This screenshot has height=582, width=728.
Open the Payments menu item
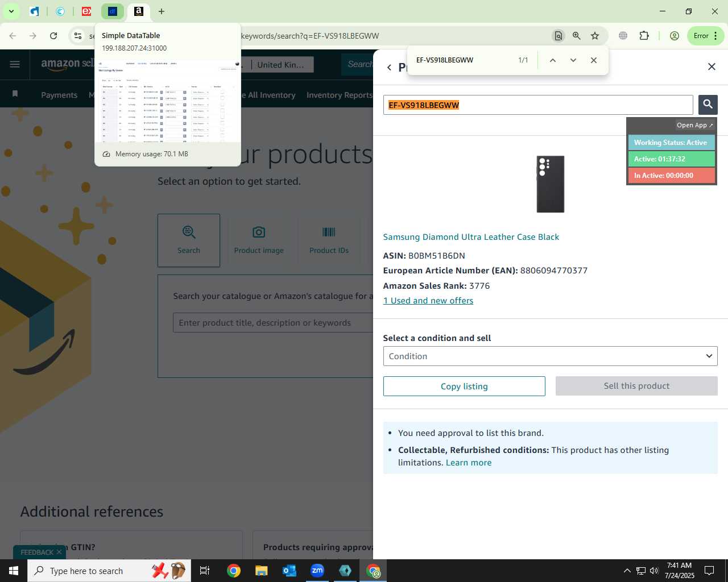click(x=59, y=95)
